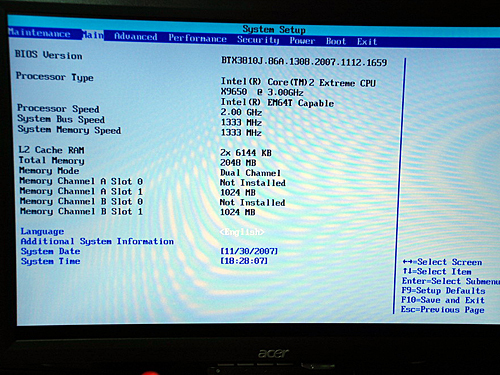Image resolution: width=500 pixels, height=375 pixels.
Task: Click the 2.00 GHz value
Action: click(241, 112)
